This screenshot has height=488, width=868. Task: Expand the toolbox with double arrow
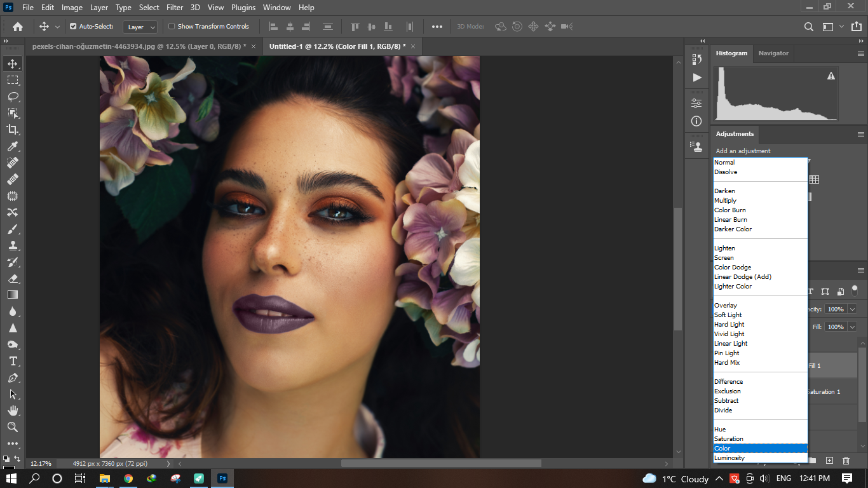point(6,41)
